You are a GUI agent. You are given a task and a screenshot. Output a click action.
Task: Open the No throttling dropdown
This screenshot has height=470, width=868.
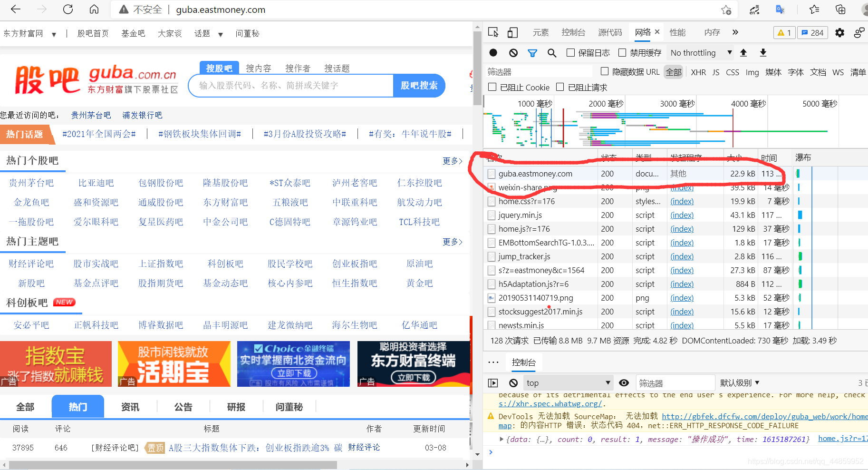tap(701, 53)
